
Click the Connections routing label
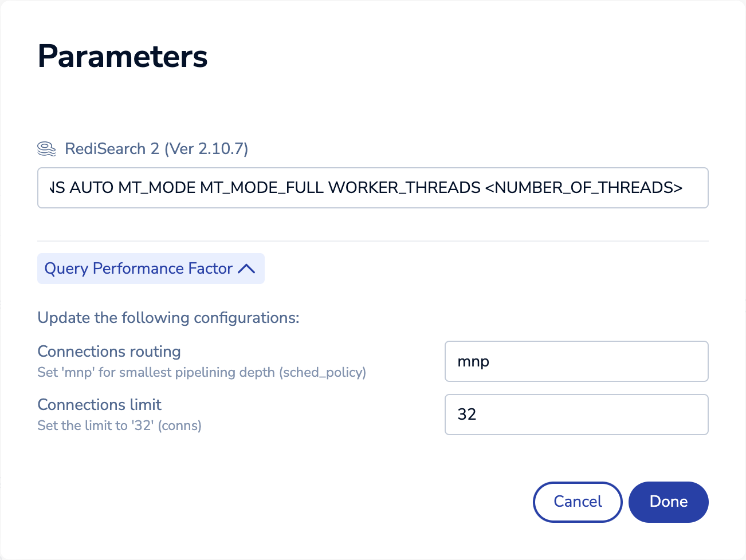coord(109,352)
